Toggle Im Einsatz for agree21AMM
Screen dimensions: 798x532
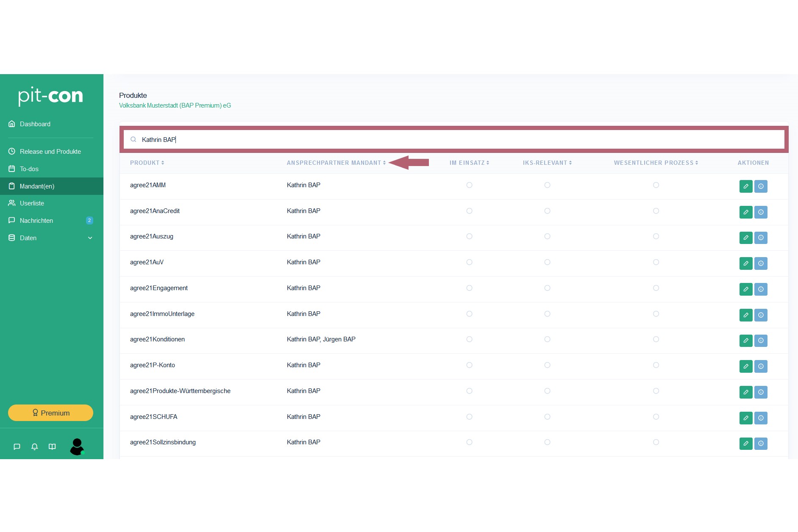[x=469, y=185]
